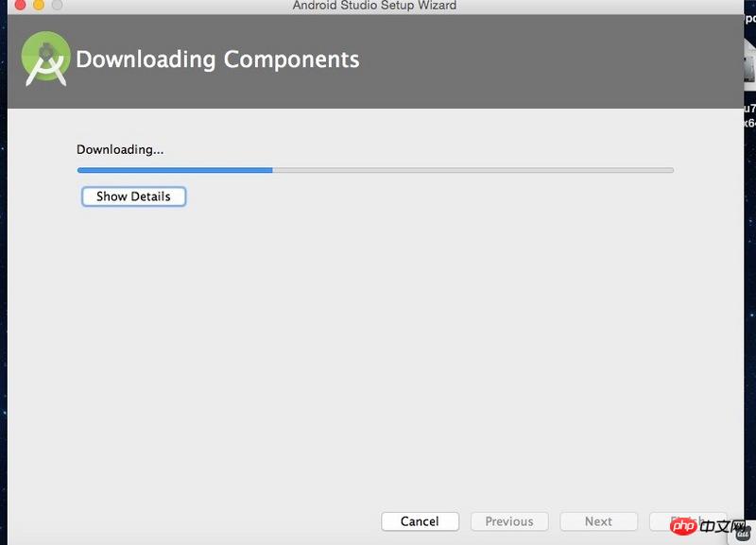
Task: Click the disabled Next button
Action: click(x=598, y=521)
